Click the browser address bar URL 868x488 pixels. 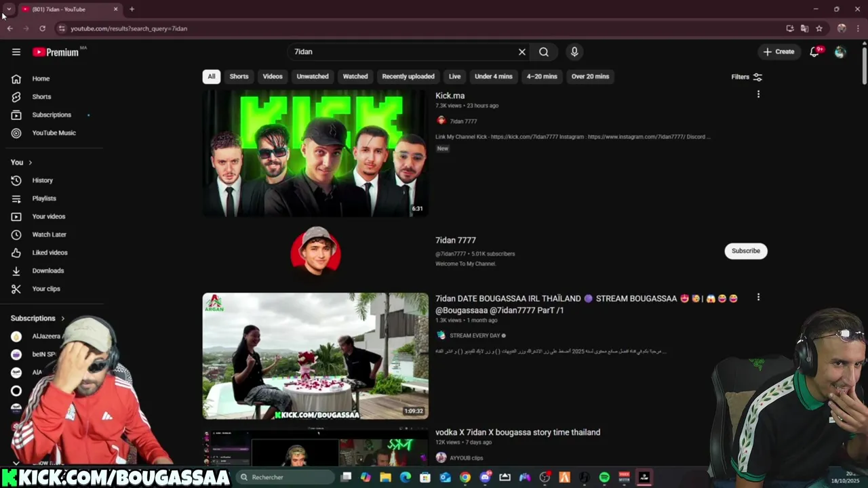[129, 28]
